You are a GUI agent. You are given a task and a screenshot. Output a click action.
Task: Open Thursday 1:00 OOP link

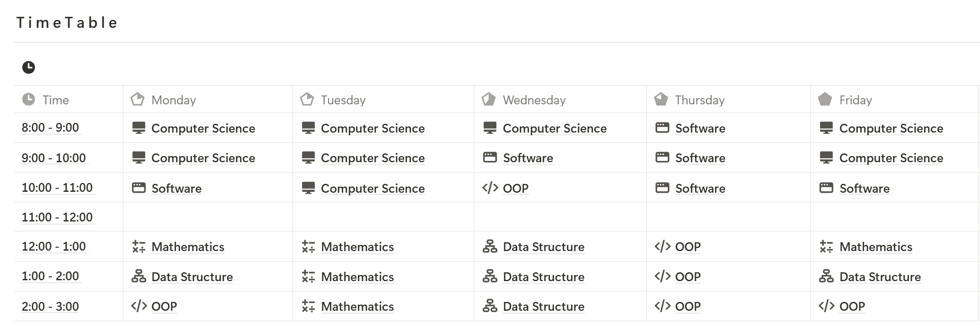coord(688,277)
